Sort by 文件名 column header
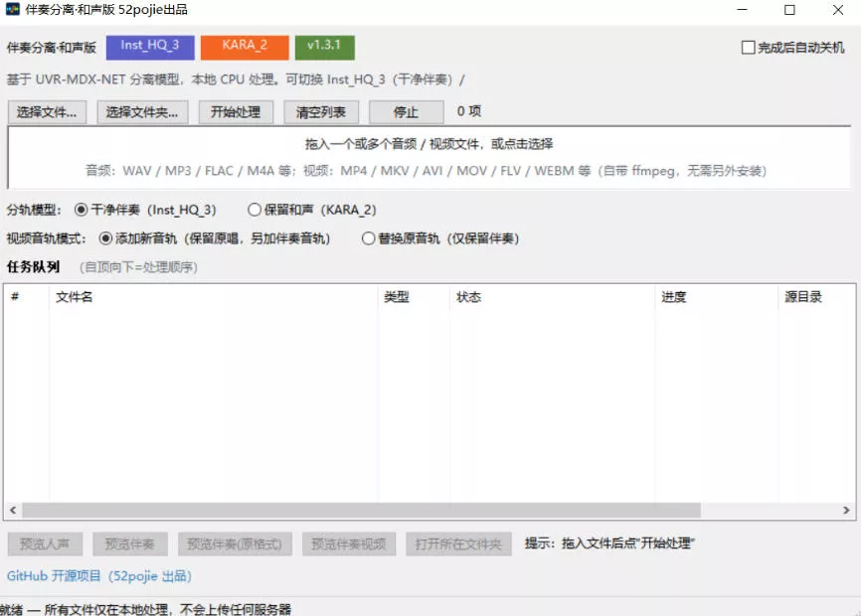 (213, 297)
